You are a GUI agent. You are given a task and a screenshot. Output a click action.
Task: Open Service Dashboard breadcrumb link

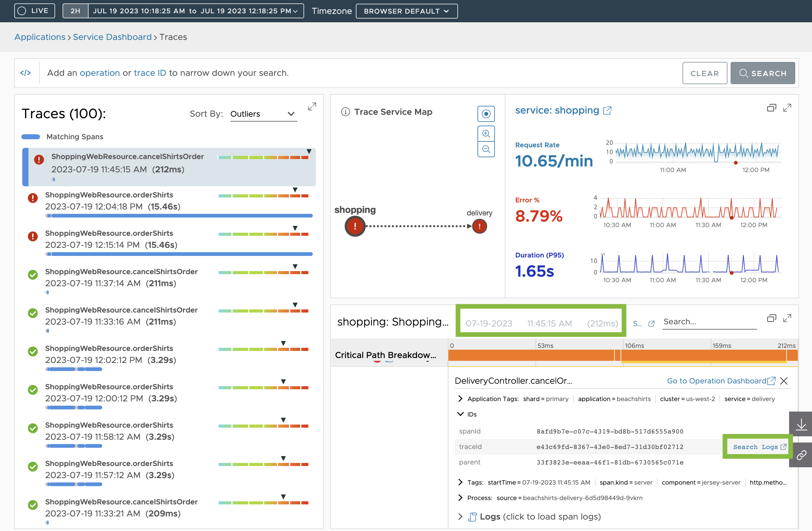click(x=112, y=37)
